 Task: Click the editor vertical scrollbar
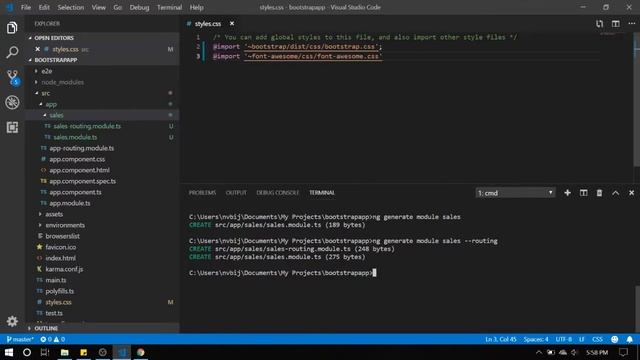(x=636, y=100)
